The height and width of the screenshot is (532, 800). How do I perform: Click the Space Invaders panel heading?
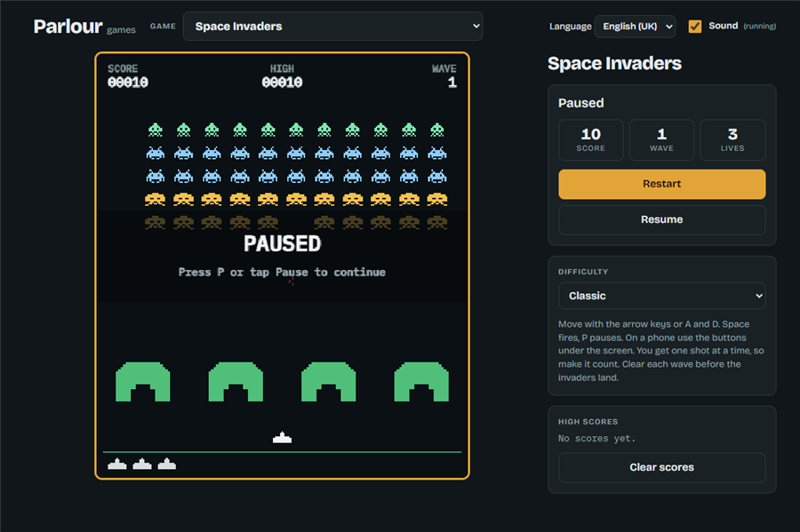click(x=615, y=63)
